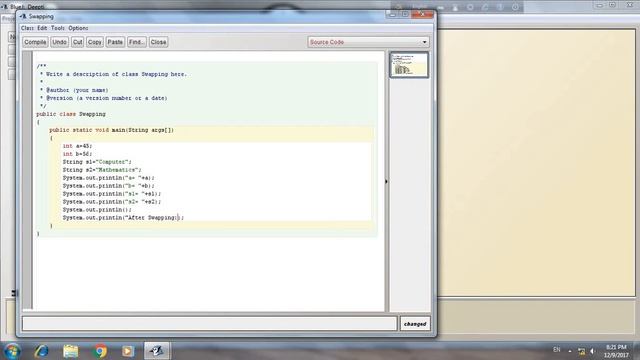Click the 'changed' status indicator
Viewport: 640px width, 360px height.
(x=415, y=324)
